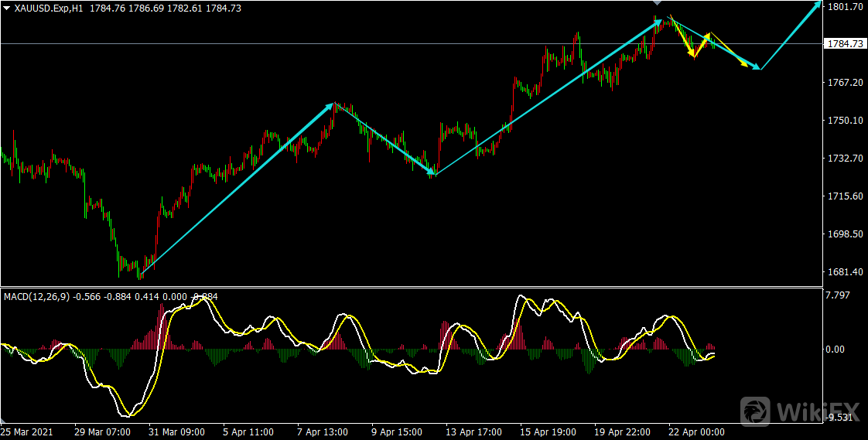Click the 1681.40 price scale label
Viewport: 868px width, 440px height.
(845, 272)
